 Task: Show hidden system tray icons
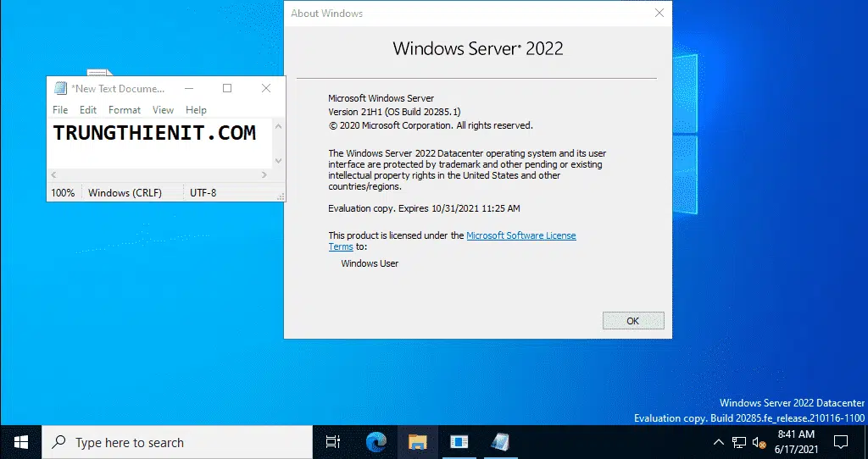click(x=719, y=442)
